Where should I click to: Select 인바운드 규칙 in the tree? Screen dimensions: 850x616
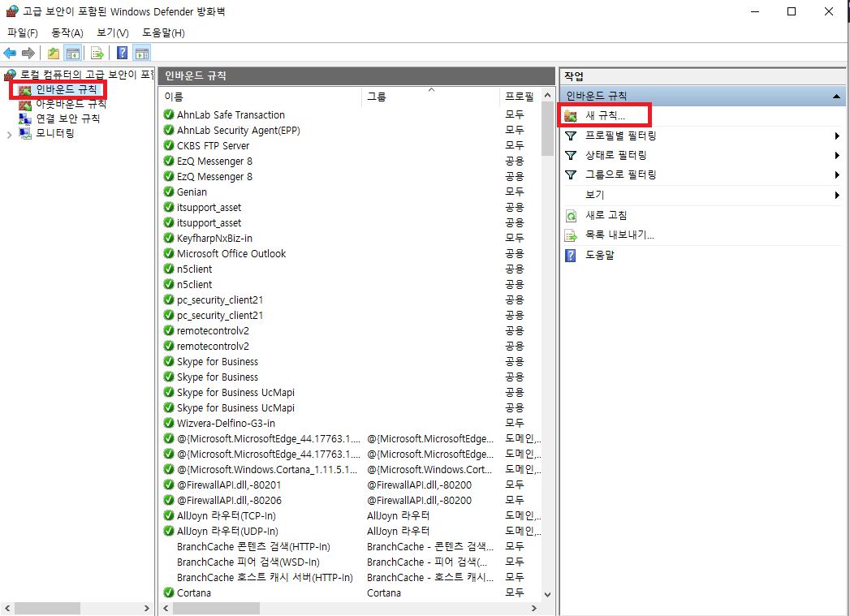(67, 89)
